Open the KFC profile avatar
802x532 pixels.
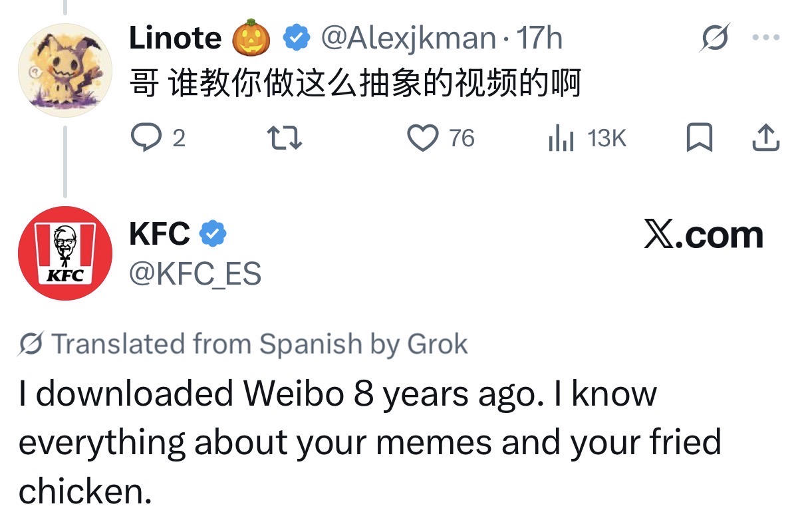pos(65,253)
